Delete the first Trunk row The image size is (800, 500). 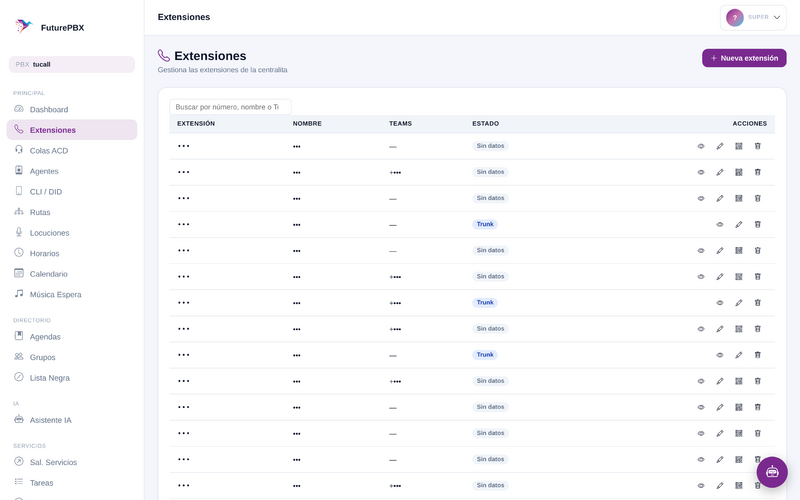[x=757, y=224]
